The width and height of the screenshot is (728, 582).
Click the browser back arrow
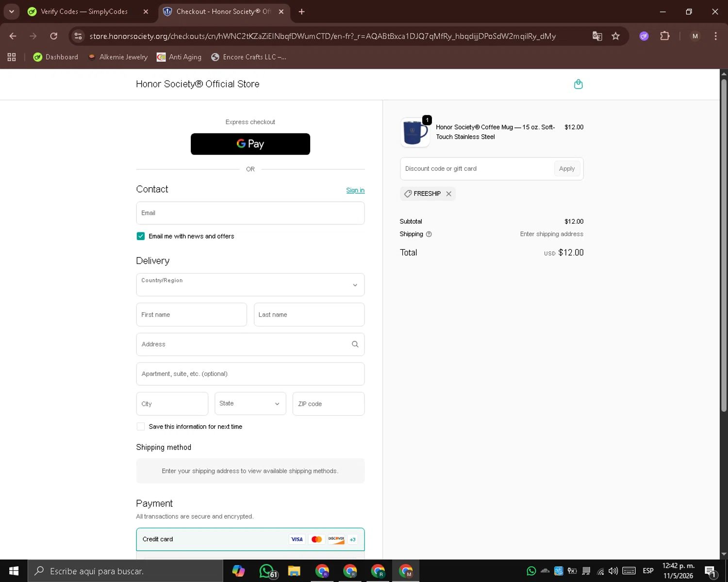(x=13, y=36)
